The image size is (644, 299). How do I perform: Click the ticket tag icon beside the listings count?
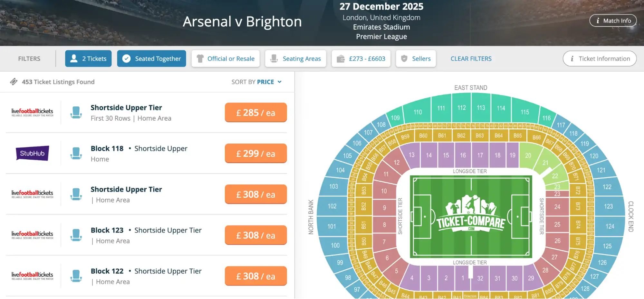(14, 82)
